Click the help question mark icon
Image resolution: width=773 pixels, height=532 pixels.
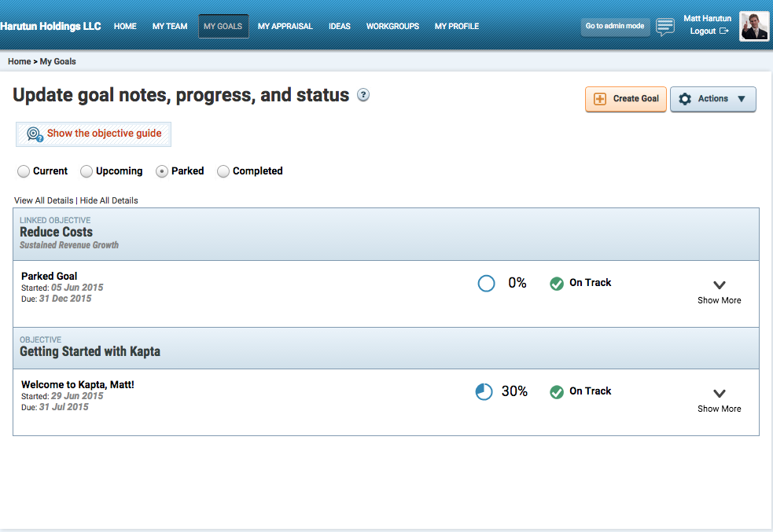[x=363, y=94]
